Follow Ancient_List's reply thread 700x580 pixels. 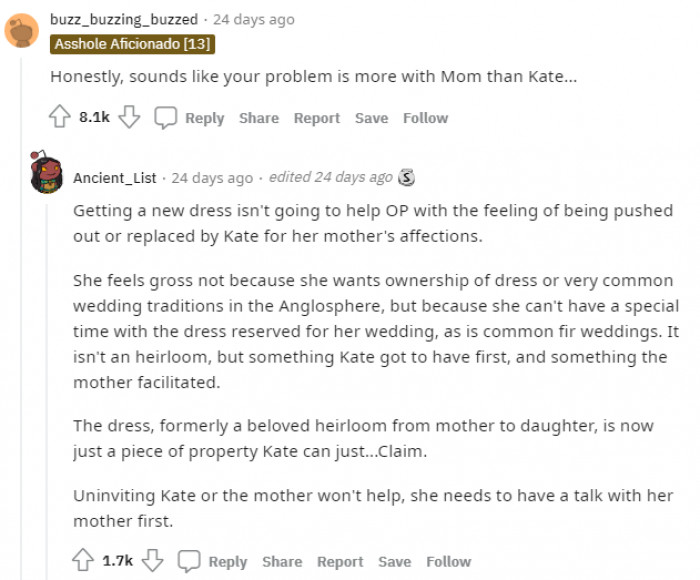[x=449, y=562]
